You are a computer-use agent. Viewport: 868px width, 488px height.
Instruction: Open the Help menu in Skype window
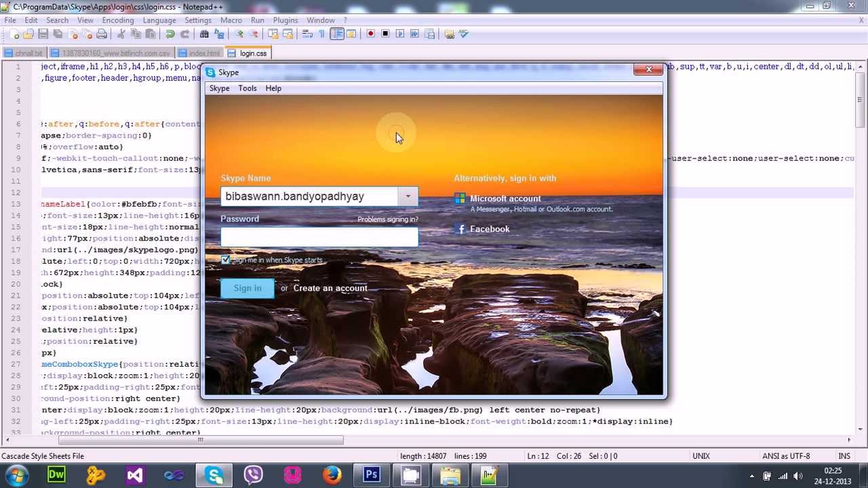point(273,89)
